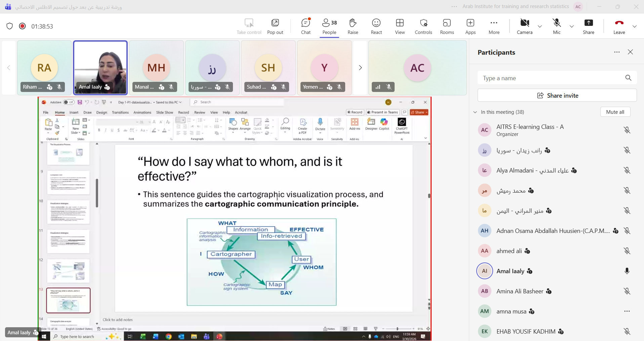Pop out the shared content

[275, 26]
